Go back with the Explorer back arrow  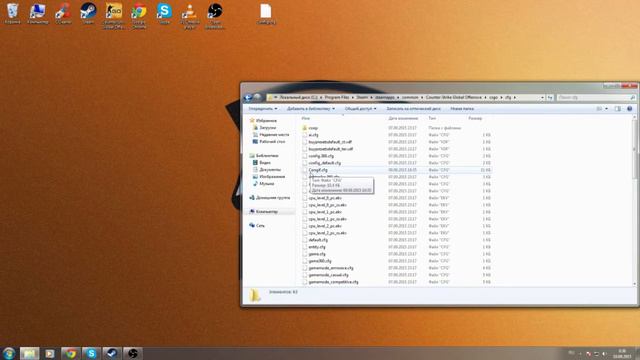coord(248,98)
